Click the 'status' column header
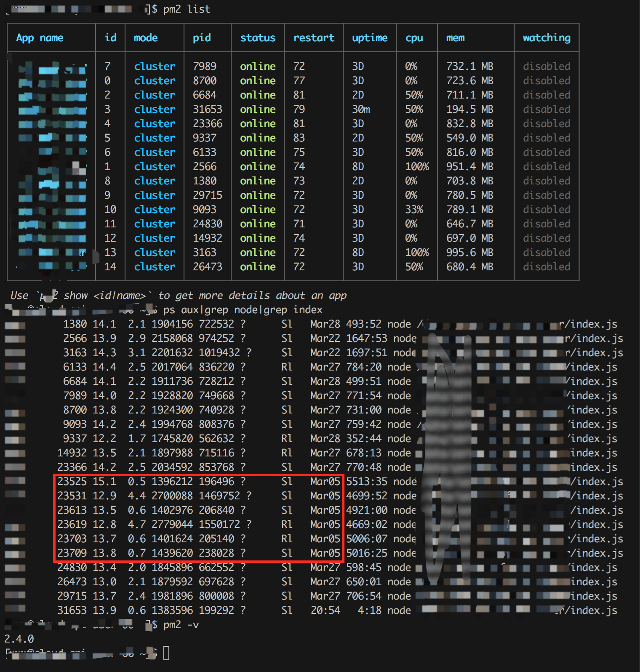Image resolution: width=640 pixels, height=672 pixels. tap(258, 38)
